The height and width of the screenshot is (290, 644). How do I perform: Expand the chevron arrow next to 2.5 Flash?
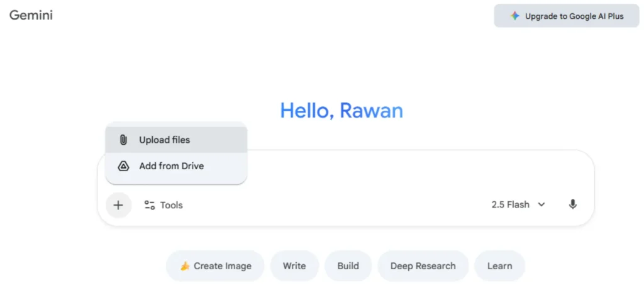[x=541, y=204]
